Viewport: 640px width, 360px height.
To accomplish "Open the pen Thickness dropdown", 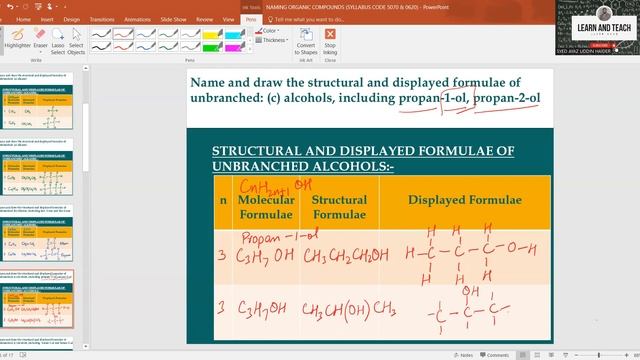I will 272,40.
